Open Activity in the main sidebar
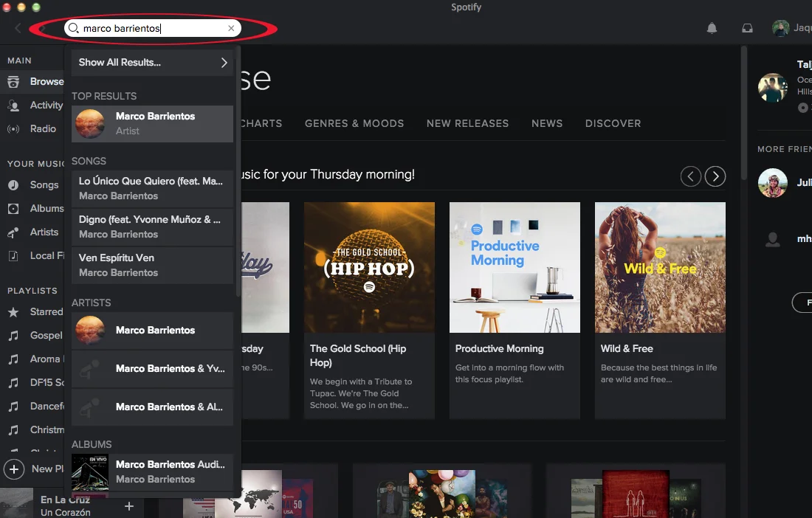The image size is (812, 518). (x=32, y=105)
